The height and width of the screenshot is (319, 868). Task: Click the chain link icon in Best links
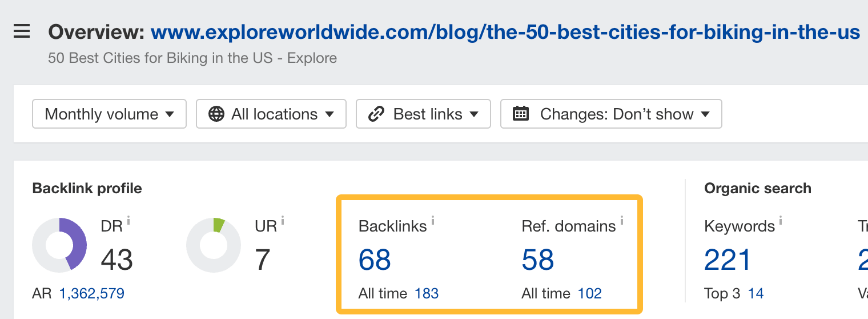376,114
